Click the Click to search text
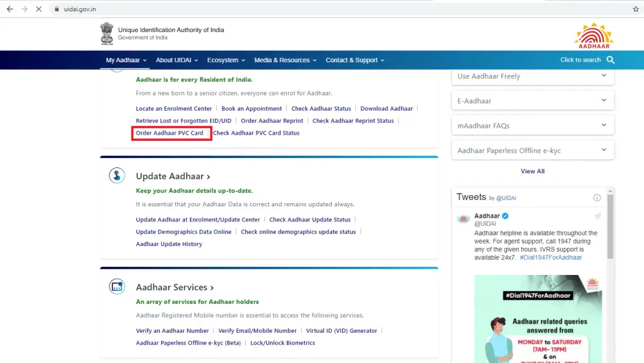644x363 pixels. [x=580, y=60]
